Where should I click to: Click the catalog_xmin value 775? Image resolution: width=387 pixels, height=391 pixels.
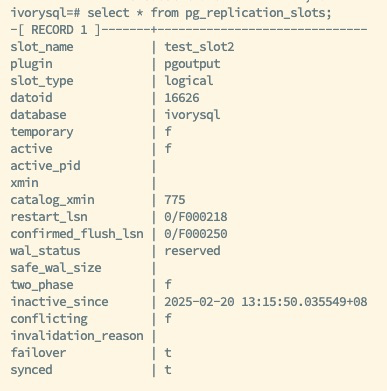click(175, 200)
